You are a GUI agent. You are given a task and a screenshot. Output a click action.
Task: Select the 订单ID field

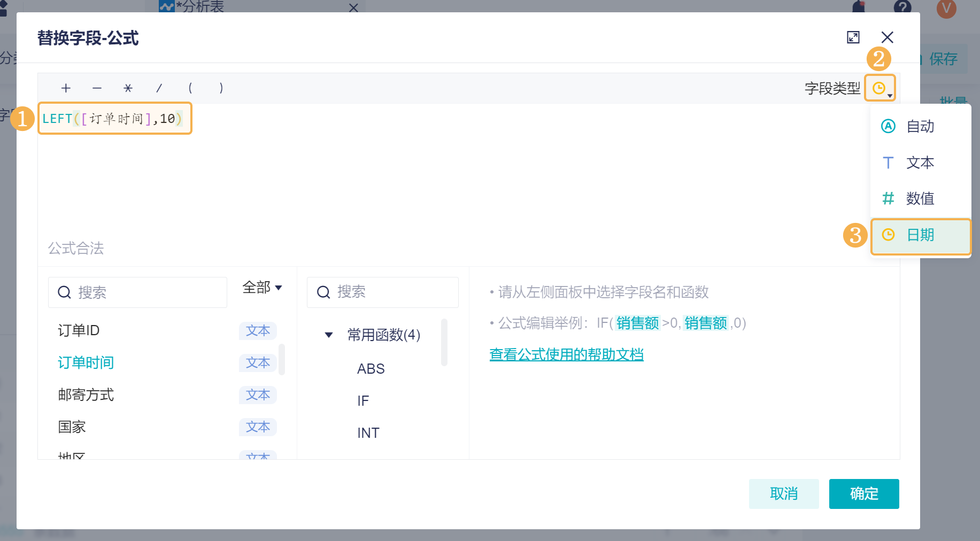tap(79, 330)
